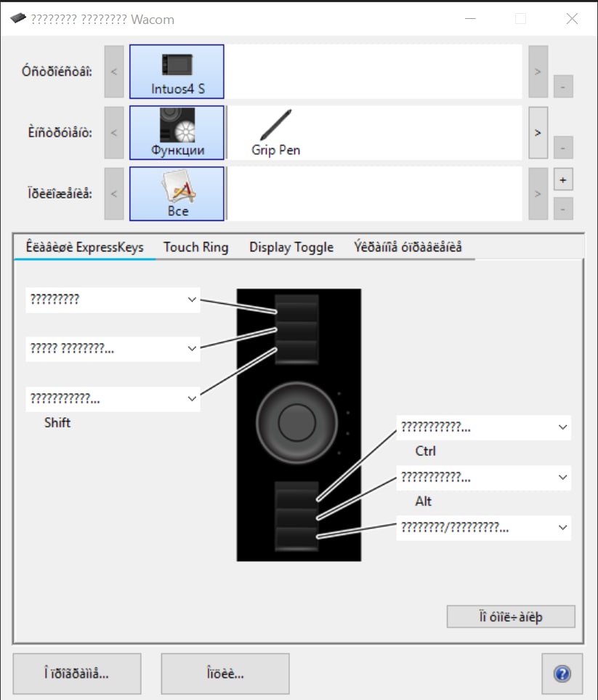Screen dimensions: 598x700
Task: Remove application with minus button
Action: point(563,209)
